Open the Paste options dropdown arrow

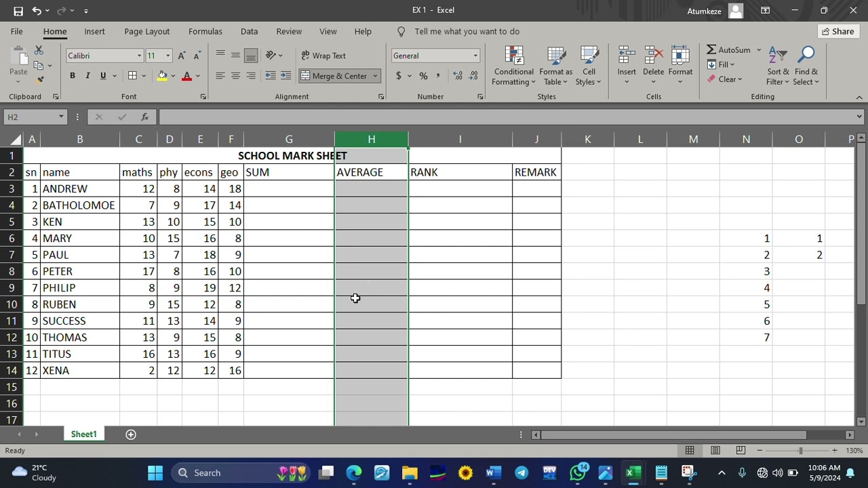tap(18, 82)
